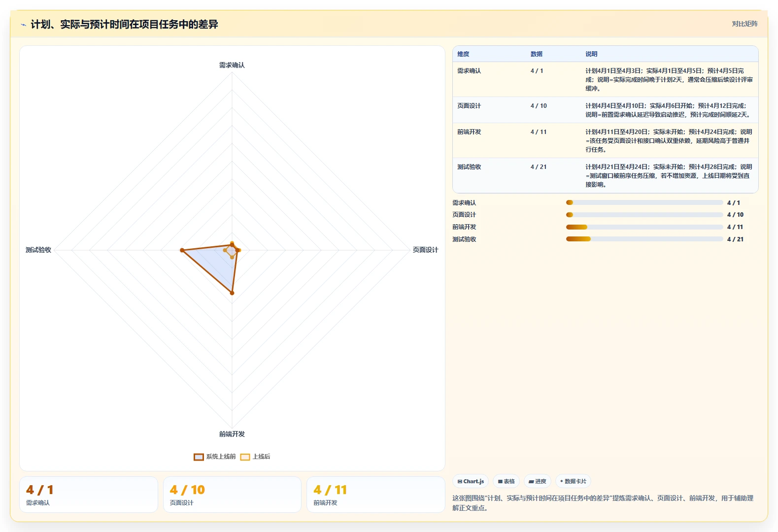Image resolution: width=778 pixels, height=532 pixels.
Task: Click the 前端开发 progress bar
Action: [644, 227]
